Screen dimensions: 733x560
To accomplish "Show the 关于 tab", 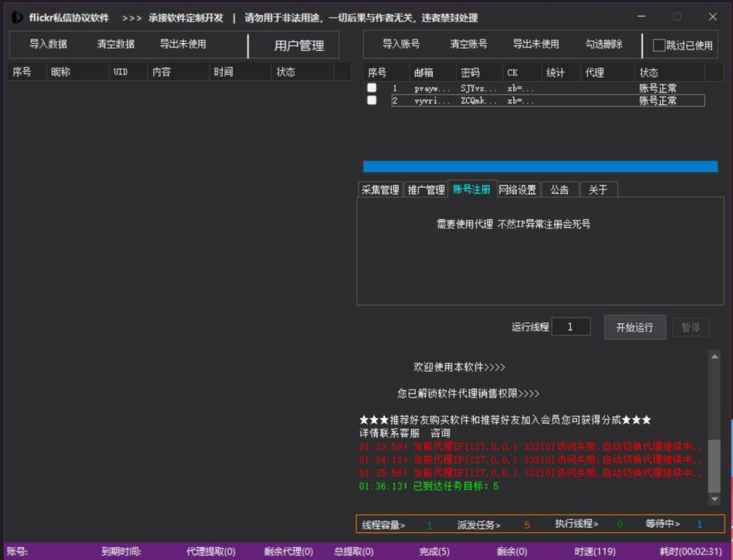I will click(598, 190).
